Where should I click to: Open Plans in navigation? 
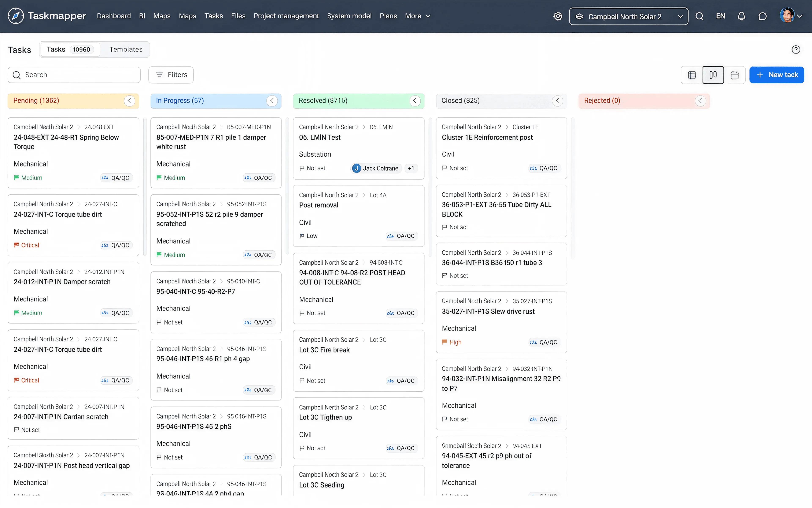click(388, 16)
